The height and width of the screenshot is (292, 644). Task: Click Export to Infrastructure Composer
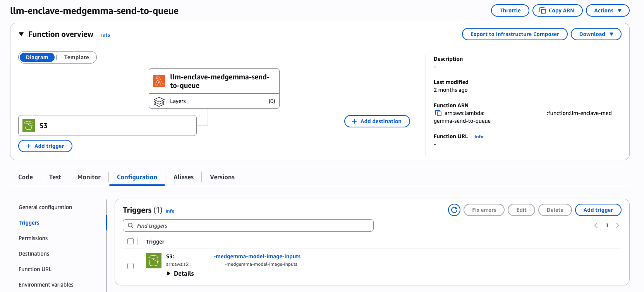[x=515, y=34]
